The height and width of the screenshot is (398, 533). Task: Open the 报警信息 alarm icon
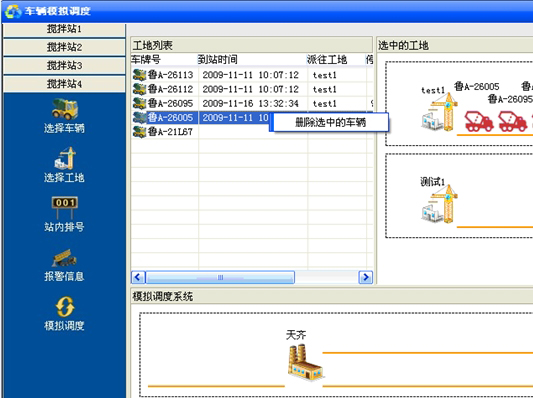(x=64, y=258)
